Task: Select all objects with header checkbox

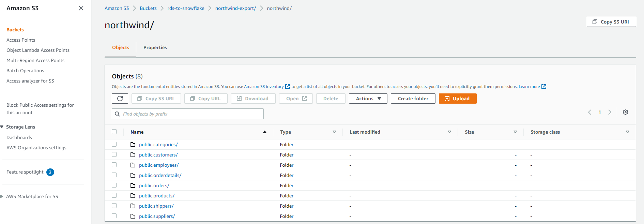Action: click(x=114, y=132)
